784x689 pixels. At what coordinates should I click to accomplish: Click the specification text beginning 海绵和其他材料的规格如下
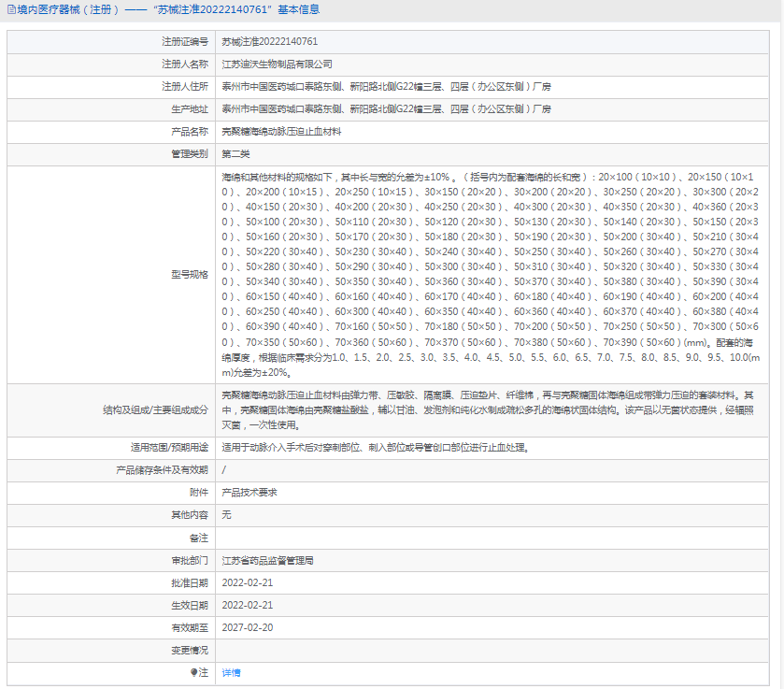coord(491,275)
